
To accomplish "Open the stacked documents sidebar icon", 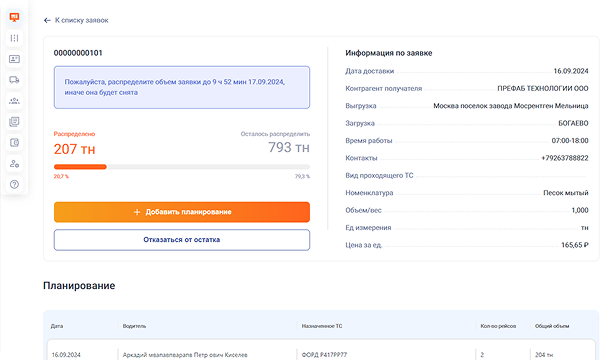I will 14,122.
